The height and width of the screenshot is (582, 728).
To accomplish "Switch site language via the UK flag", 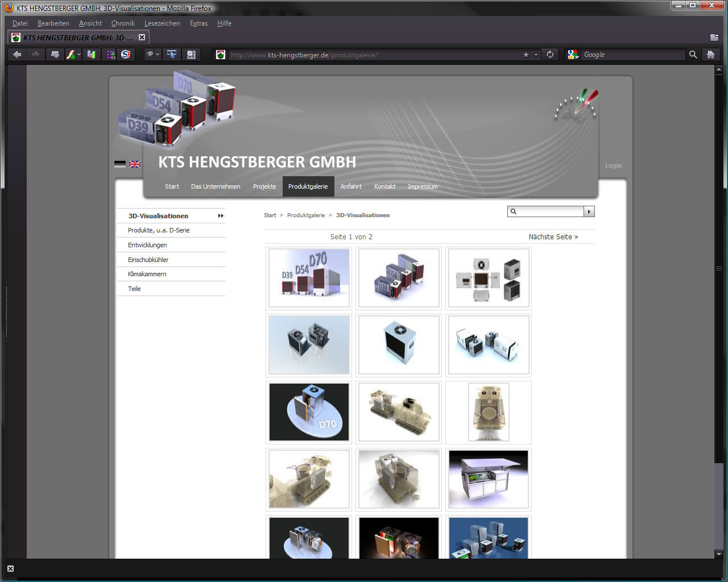I will (x=135, y=164).
